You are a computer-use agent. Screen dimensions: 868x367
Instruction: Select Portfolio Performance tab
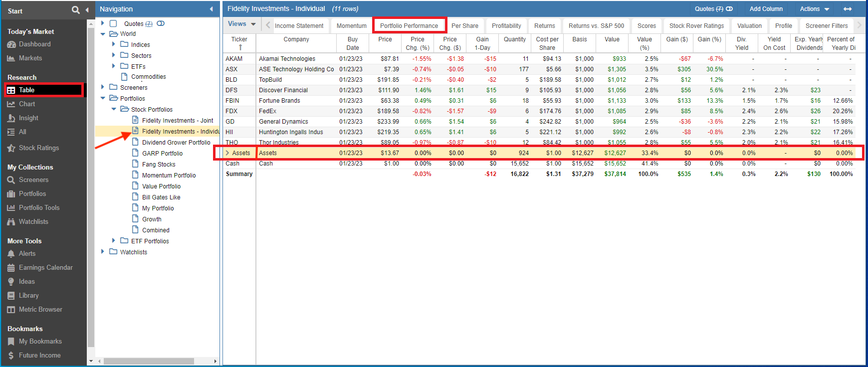pos(409,26)
